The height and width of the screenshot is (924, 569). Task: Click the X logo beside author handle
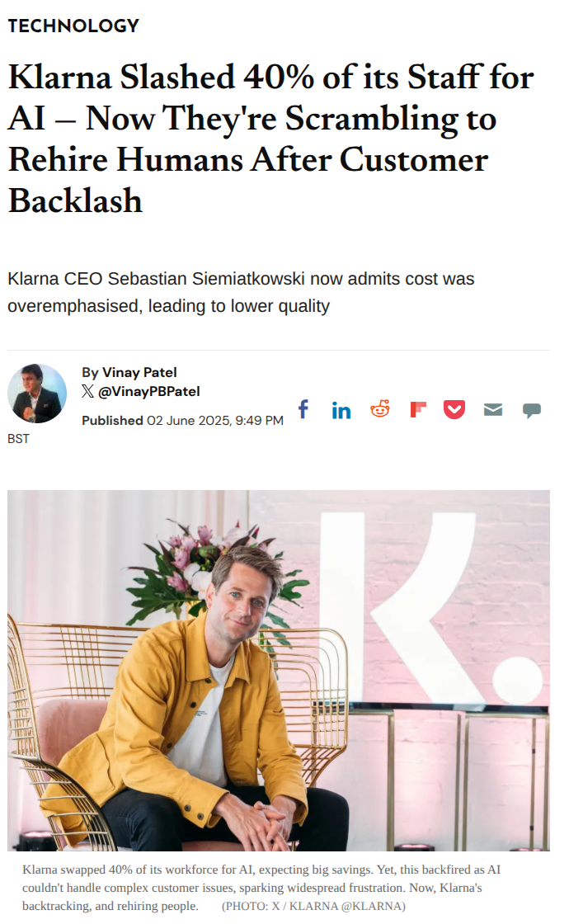[x=88, y=392]
